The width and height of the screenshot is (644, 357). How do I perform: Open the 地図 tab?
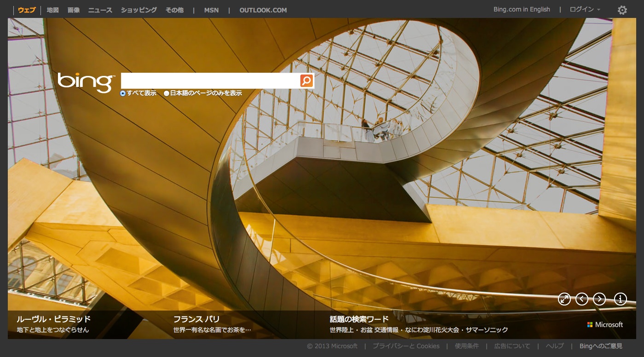(x=53, y=10)
